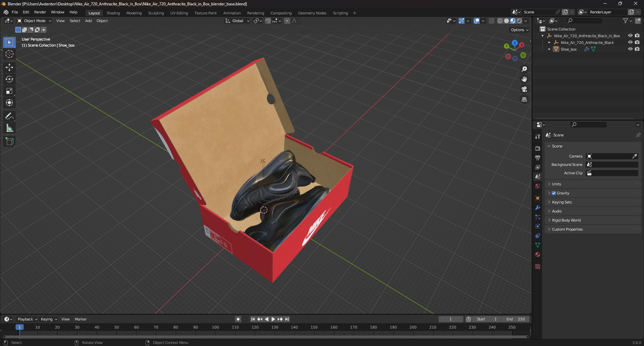Toggle proportional editing

(287, 21)
